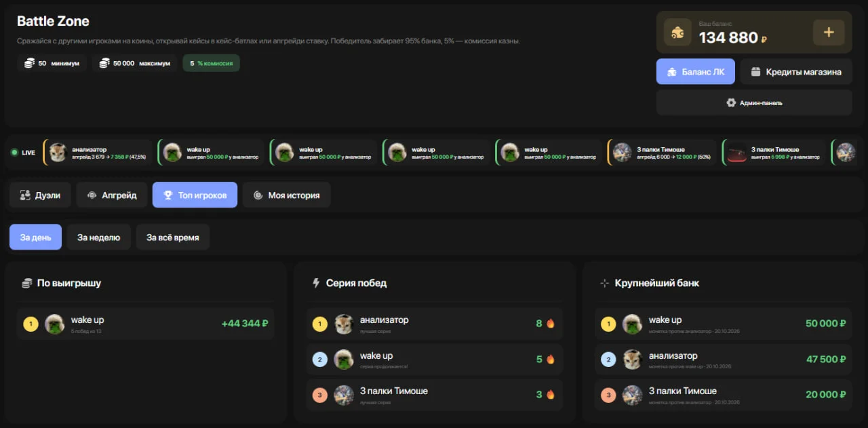Click the fire icon in анализатор's streak row

click(x=551, y=324)
